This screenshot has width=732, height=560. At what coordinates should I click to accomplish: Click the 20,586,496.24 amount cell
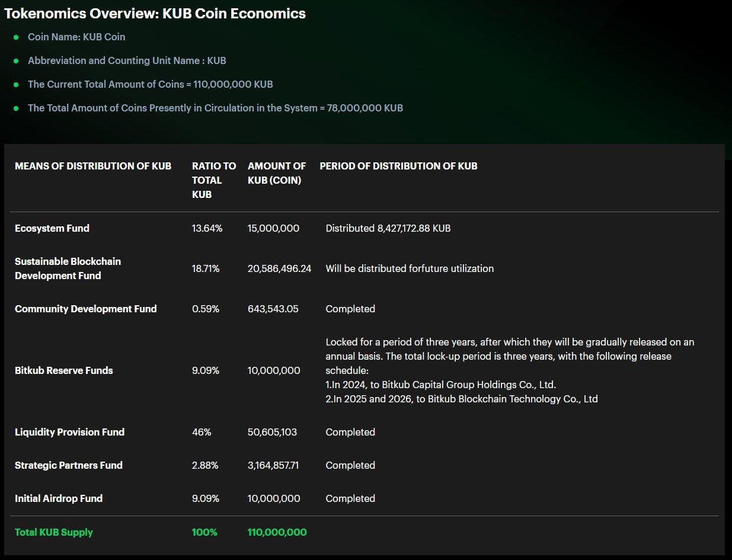[x=280, y=268]
